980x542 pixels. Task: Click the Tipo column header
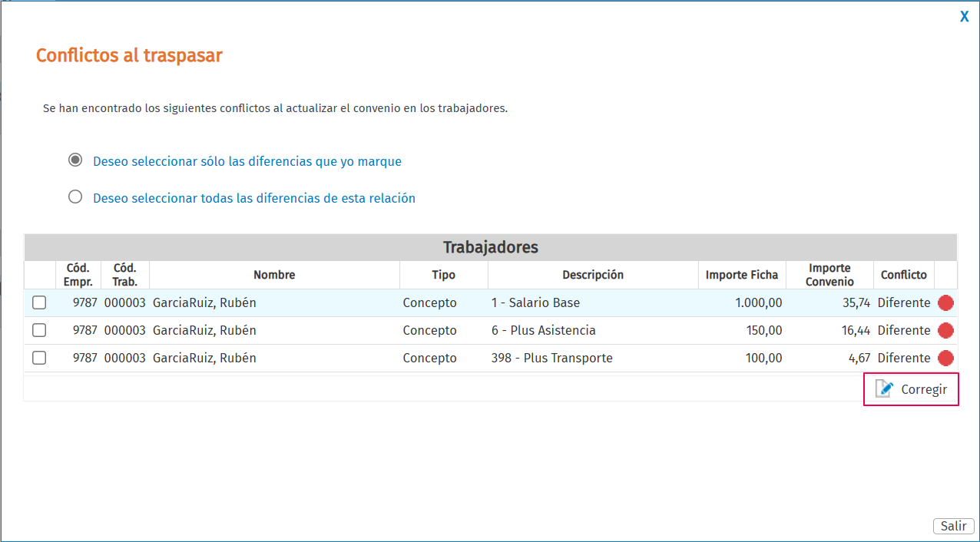tap(443, 275)
